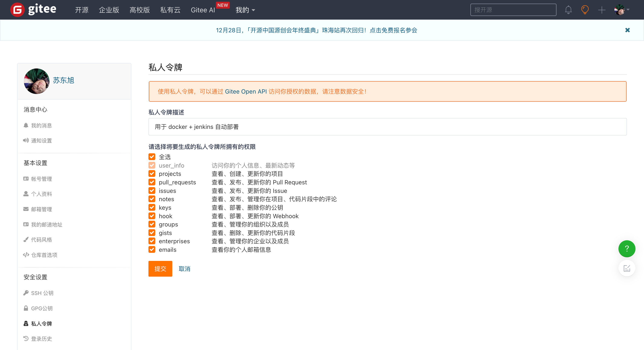Open SSH 公钥 settings
644x350 pixels.
(42, 293)
